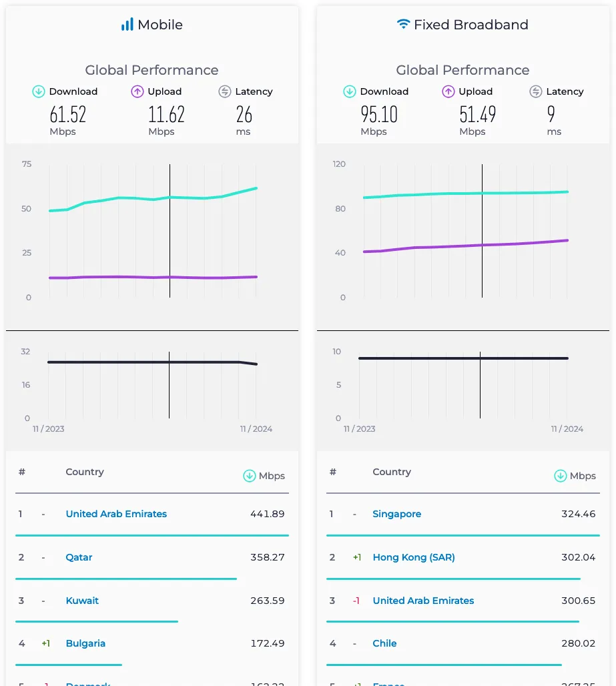Image resolution: width=616 pixels, height=686 pixels.
Task: Click the Mobile Latency icon
Action: 225,91
